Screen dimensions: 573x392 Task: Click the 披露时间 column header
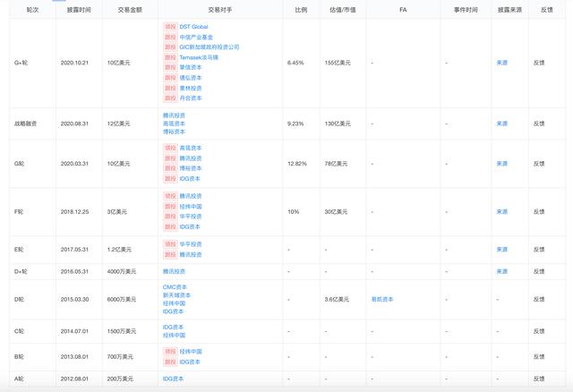79,10
